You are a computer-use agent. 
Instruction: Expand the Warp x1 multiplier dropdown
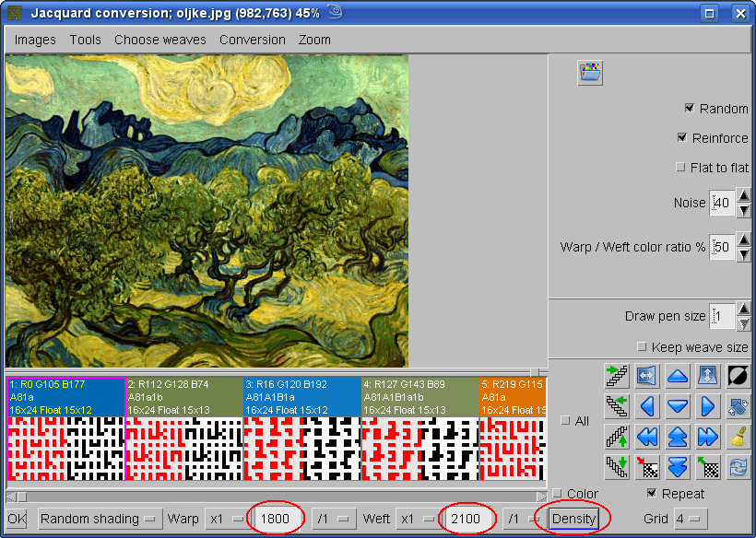coord(227,519)
